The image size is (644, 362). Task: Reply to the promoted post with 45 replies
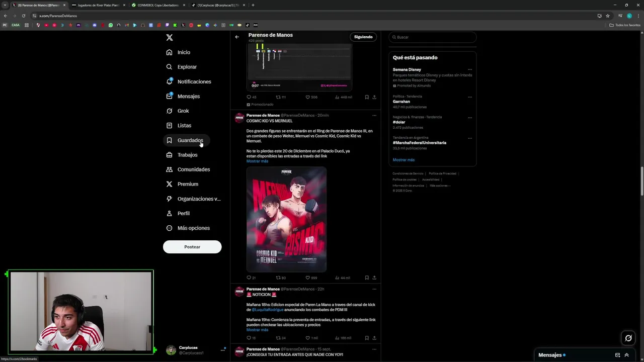click(251, 97)
